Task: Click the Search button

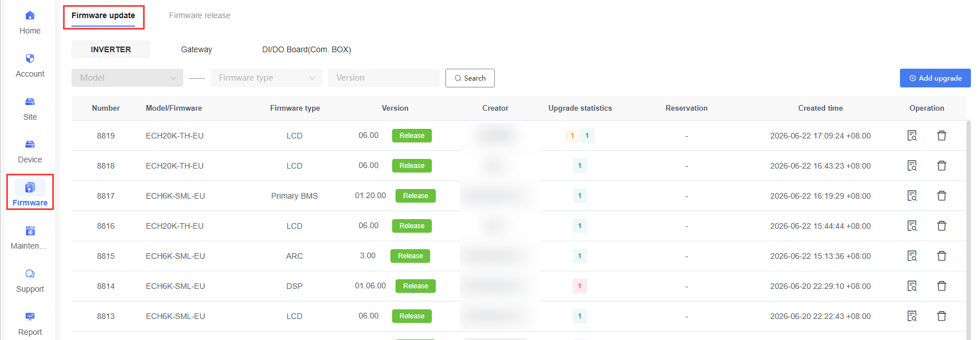Action: (470, 78)
